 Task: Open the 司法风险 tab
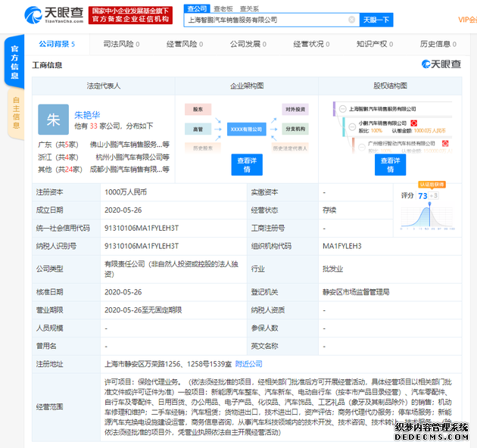pyautogui.click(x=121, y=44)
